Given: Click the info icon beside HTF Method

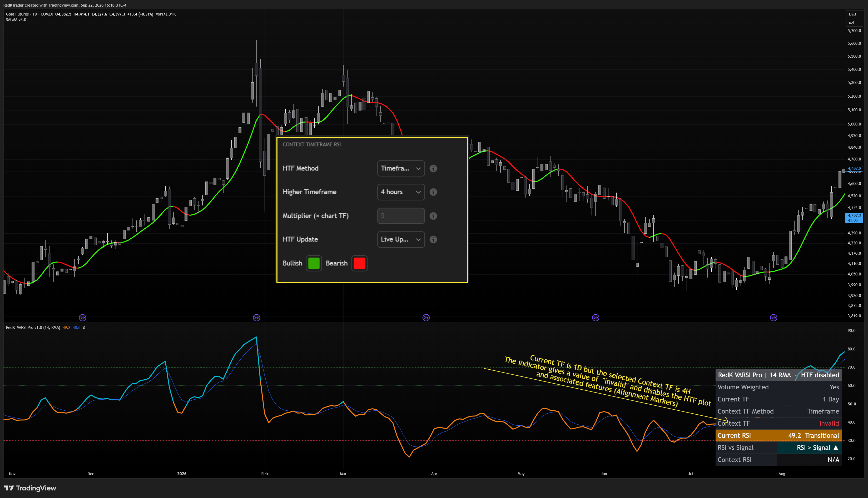Looking at the screenshot, I should [433, 168].
